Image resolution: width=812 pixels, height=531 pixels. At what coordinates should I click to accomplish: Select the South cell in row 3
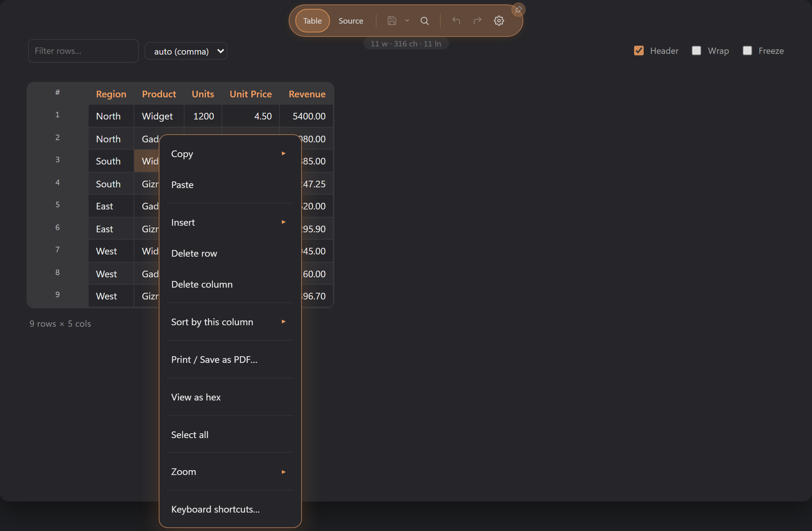pyautogui.click(x=111, y=161)
